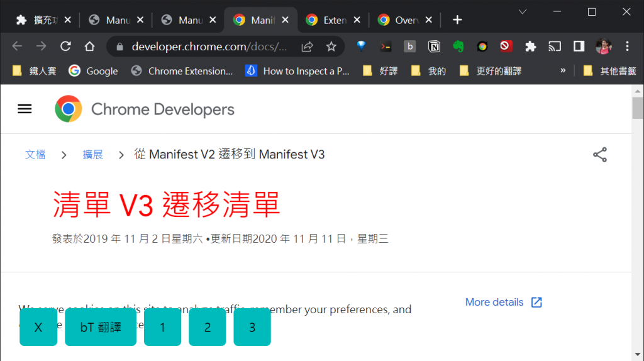644x361 pixels.
Task: Click the teal 2 button
Action: tap(208, 327)
